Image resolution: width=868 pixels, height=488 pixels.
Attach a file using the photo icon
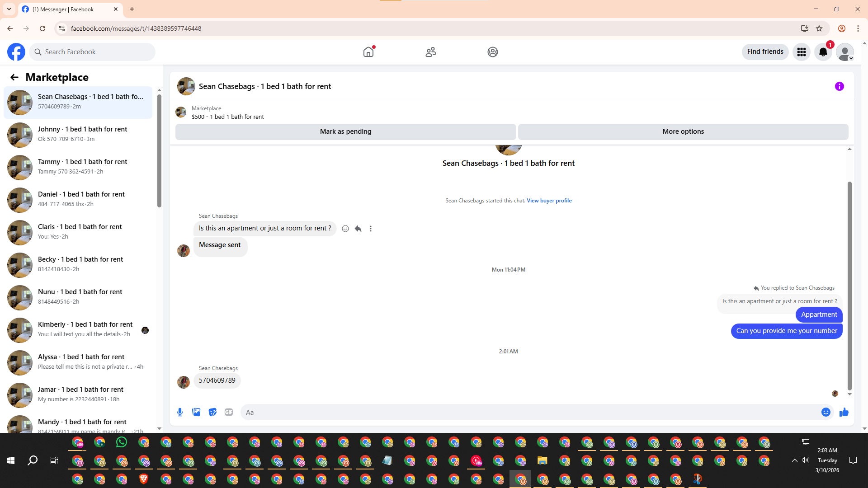click(x=196, y=412)
